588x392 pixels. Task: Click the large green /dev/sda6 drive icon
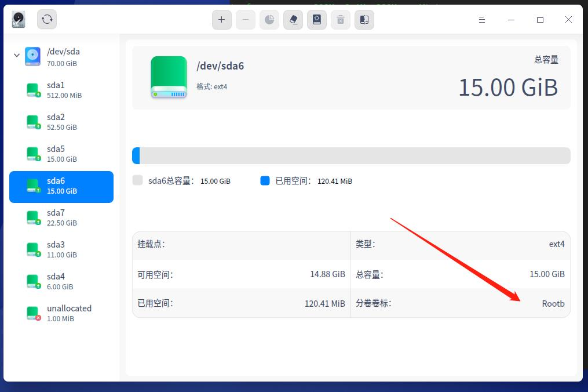point(169,77)
